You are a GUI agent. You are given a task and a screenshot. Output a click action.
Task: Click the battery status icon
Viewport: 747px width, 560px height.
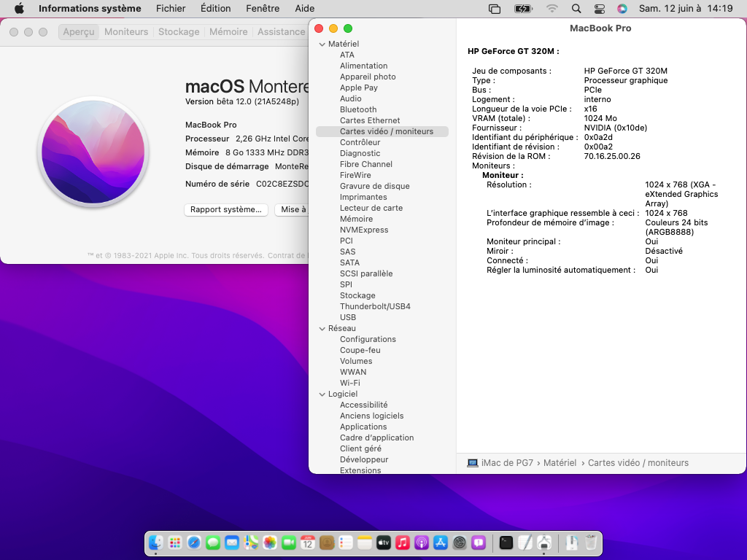pyautogui.click(x=523, y=9)
